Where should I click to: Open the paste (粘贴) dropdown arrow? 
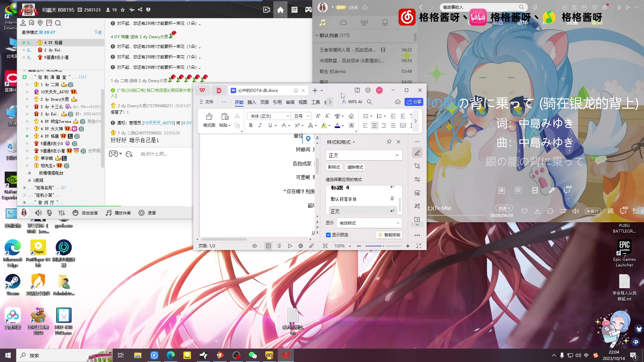pos(229,125)
